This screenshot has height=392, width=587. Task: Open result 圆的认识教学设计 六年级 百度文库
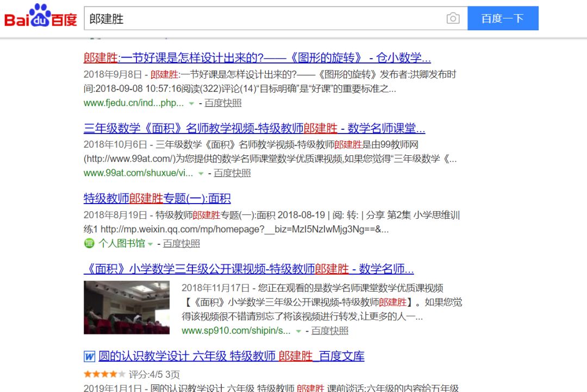[x=232, y=356]
